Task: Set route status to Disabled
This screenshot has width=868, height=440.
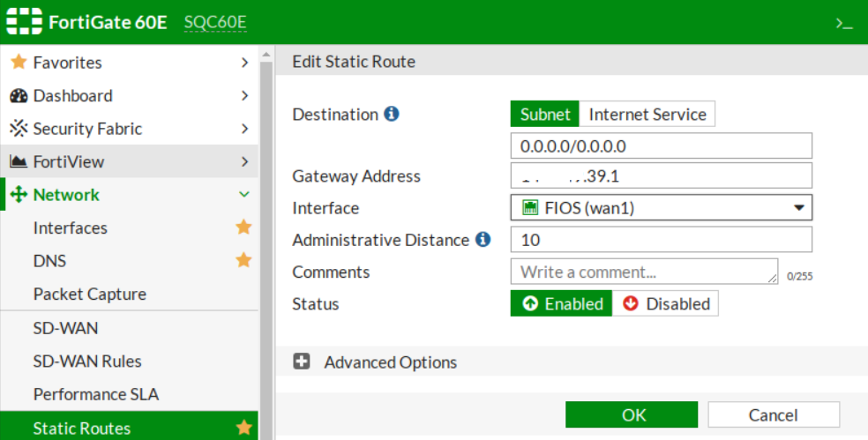Action: (666, 303)
